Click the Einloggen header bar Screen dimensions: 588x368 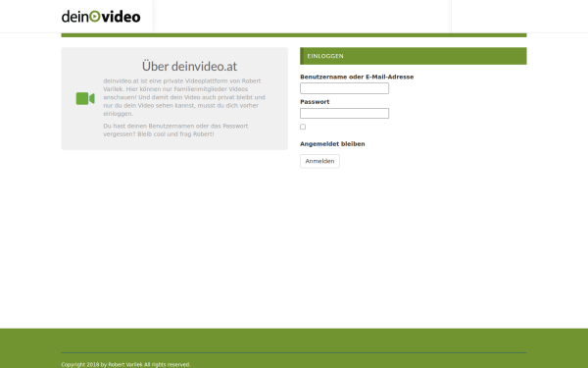pyautogui.click(x=414, y=56)
